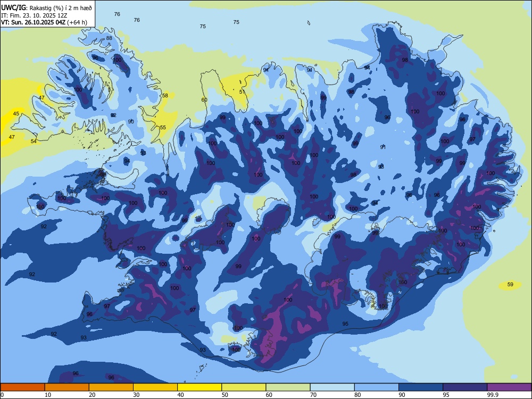Click the orange 10–20 legend swatch
This screenshot has width=532, height=399.
coord(67,387)
